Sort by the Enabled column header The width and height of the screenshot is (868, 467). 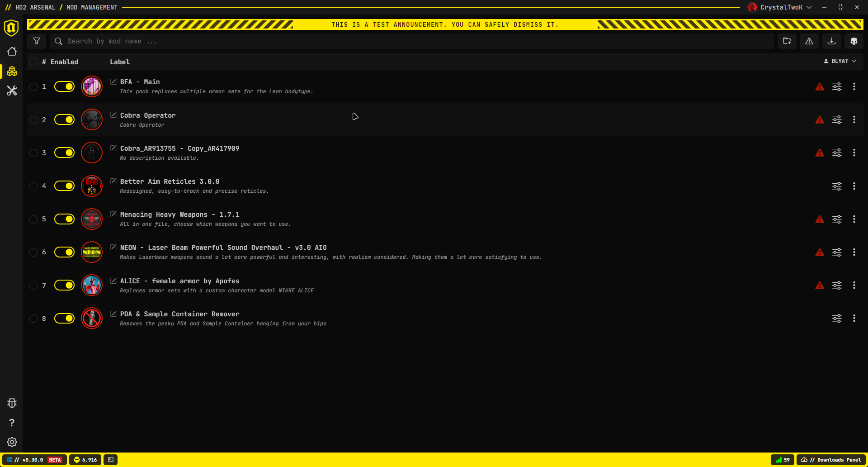click(64, 62)
